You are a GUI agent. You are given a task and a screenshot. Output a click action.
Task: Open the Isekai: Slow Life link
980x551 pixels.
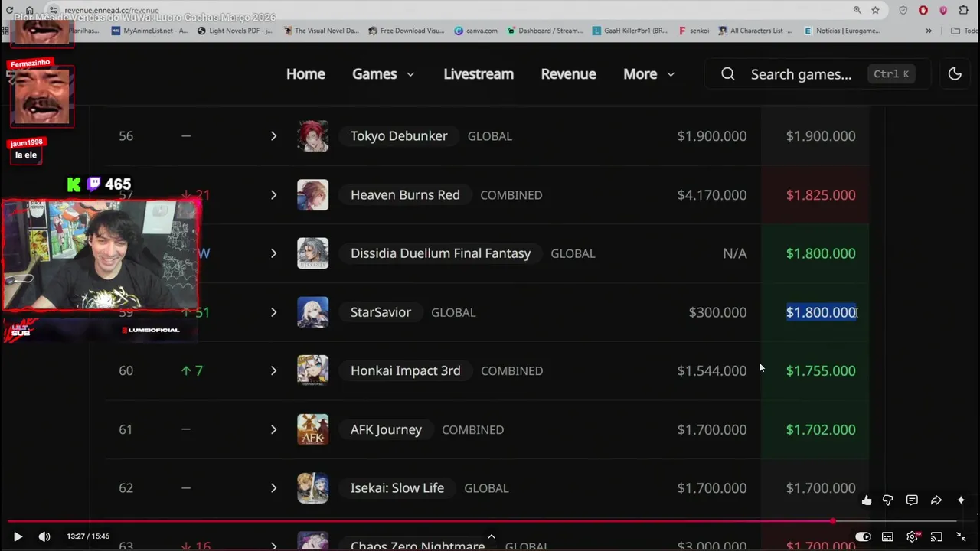tap(397, 488)
